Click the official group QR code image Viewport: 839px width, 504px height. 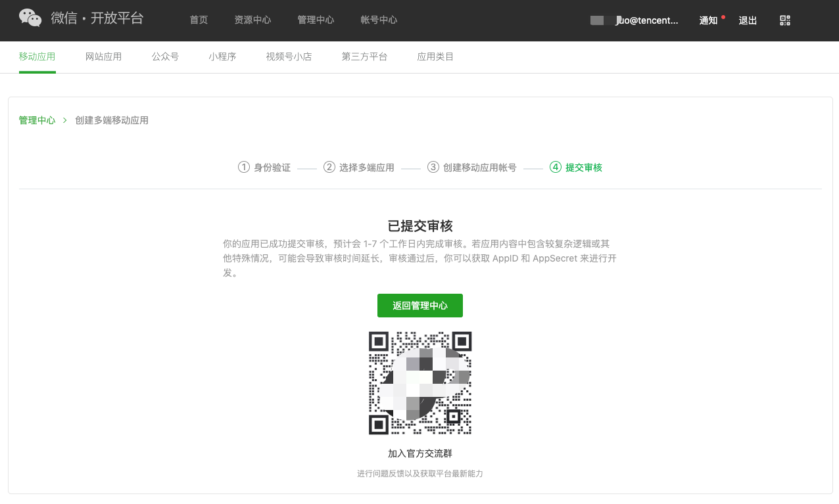coord(420,383)
